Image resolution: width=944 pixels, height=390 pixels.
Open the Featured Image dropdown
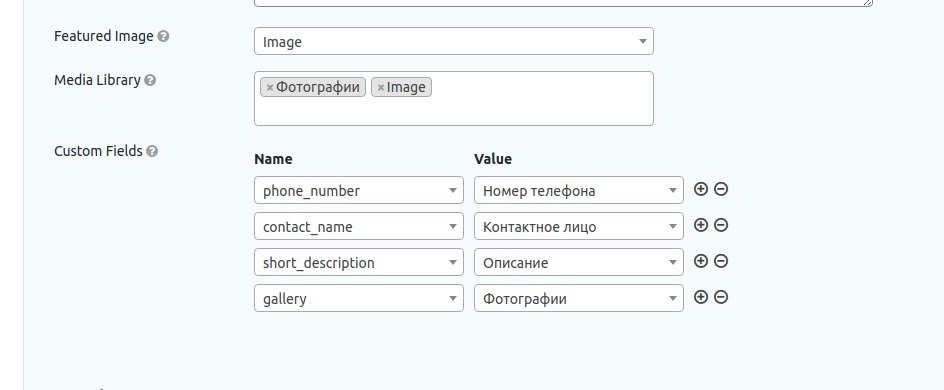[x=454, y=41]
